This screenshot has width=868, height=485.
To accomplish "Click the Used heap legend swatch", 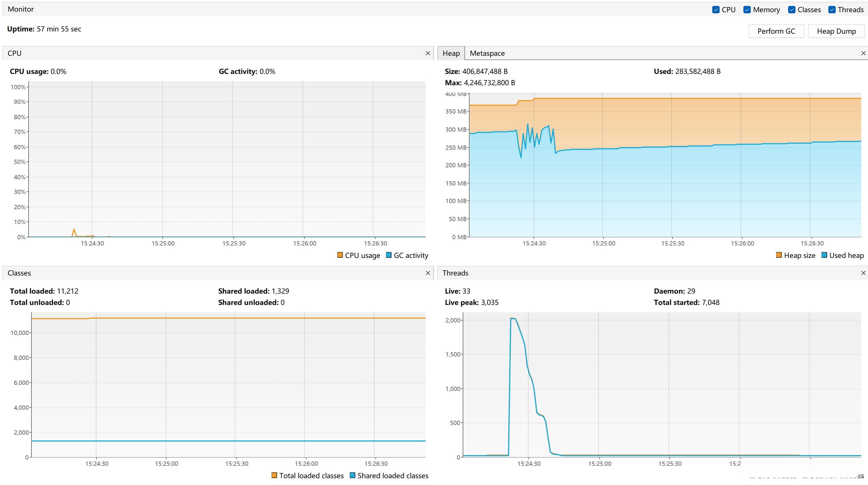I will tap(824, 255).
